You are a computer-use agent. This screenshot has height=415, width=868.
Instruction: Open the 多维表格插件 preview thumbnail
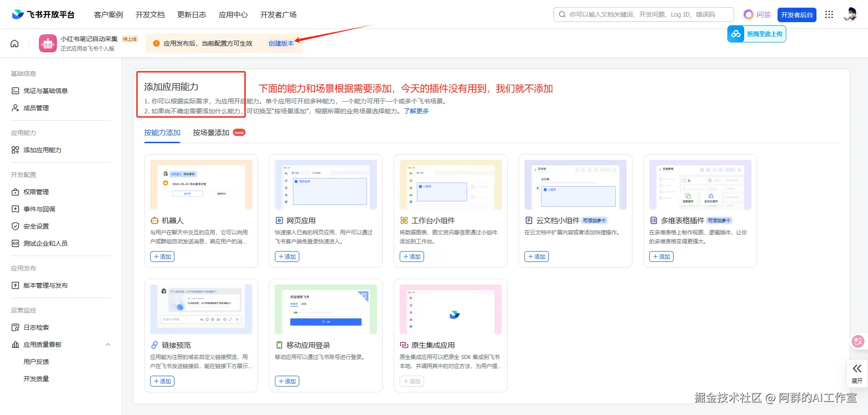[700, 185]
